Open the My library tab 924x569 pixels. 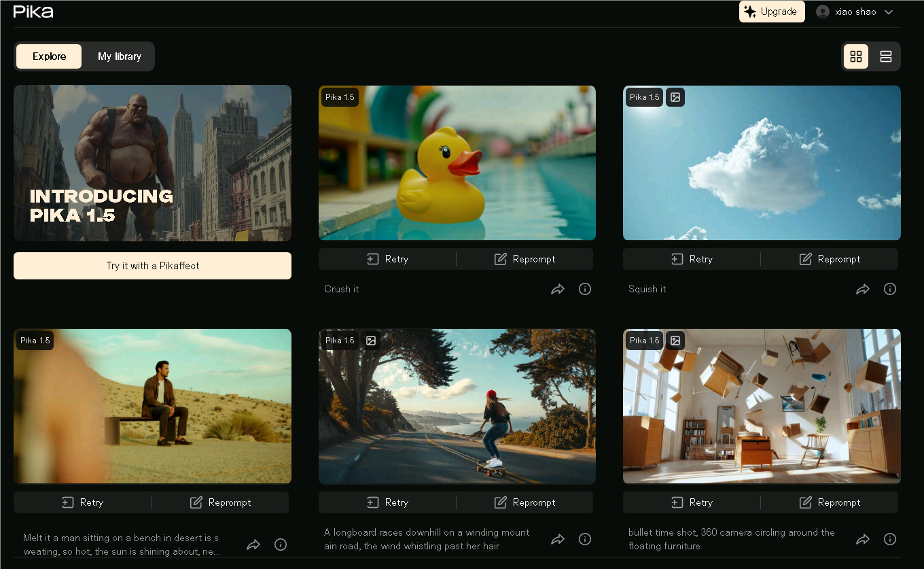(x=120, y=56)
